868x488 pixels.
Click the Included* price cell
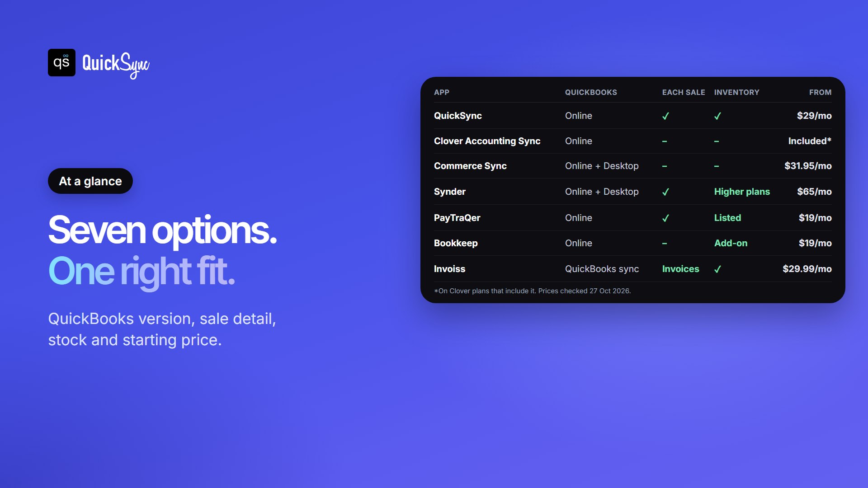810,141
